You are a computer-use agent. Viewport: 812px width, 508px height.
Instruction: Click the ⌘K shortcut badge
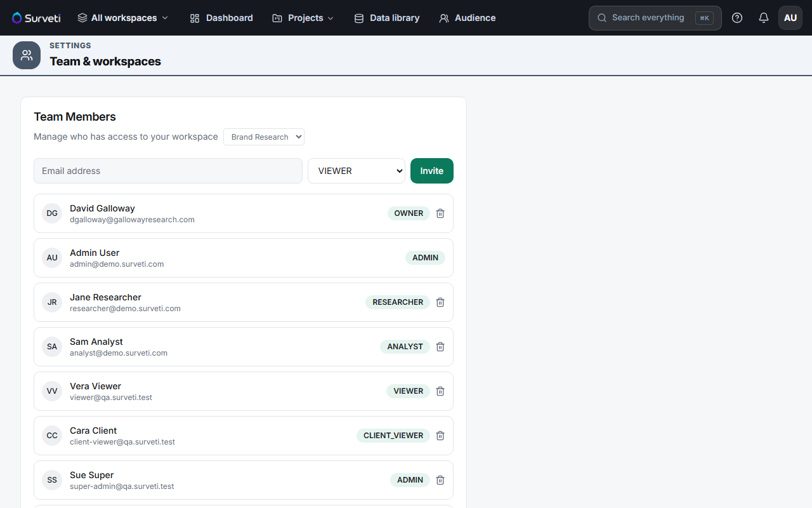click(704, 18)
